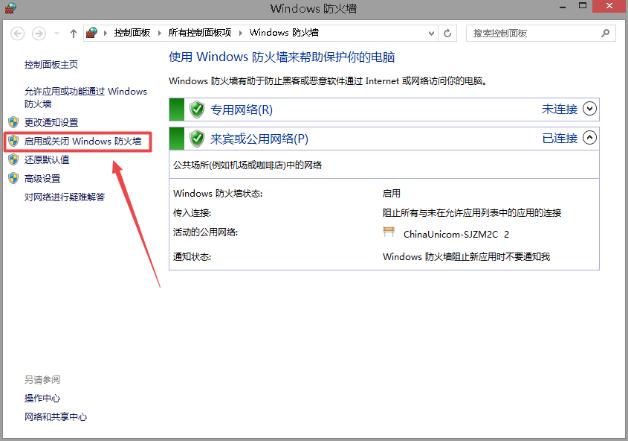This screenshot has width=628, height=441.
Task: Click the Windows 防火墙状态 label
Action: (x=218, y=193)
